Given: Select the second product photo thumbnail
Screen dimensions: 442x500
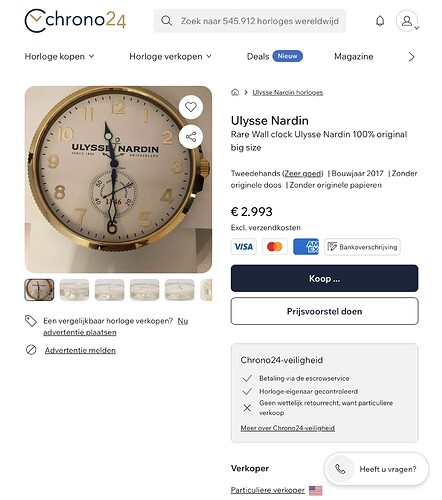Looking at the screenshot, I should pos(74,290).
